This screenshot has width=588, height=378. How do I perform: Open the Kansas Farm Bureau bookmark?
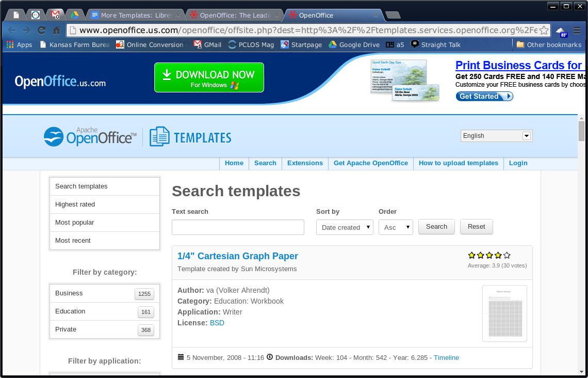pos(75,45)
